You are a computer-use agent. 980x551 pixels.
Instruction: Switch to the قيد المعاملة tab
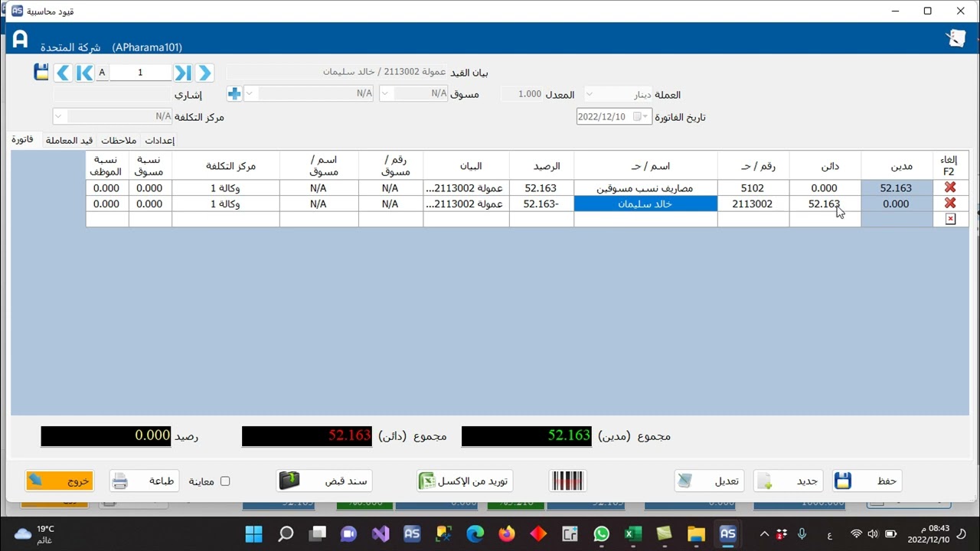69,140
